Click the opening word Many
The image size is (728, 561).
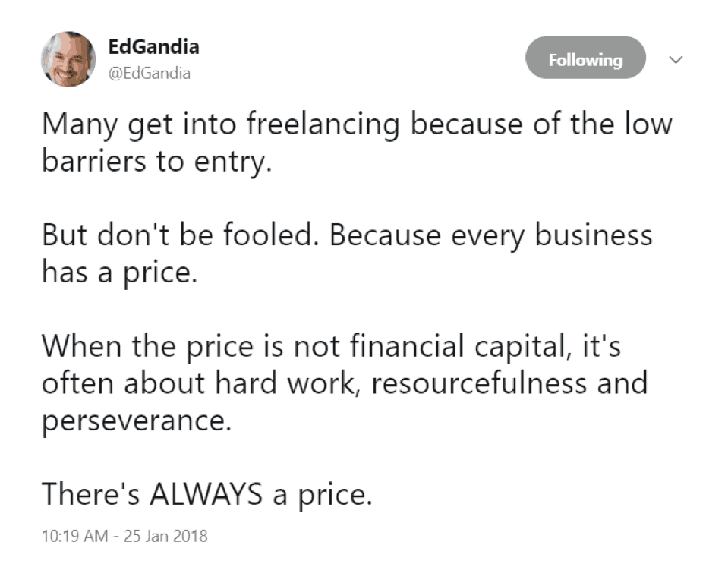(x=80, y=125)
